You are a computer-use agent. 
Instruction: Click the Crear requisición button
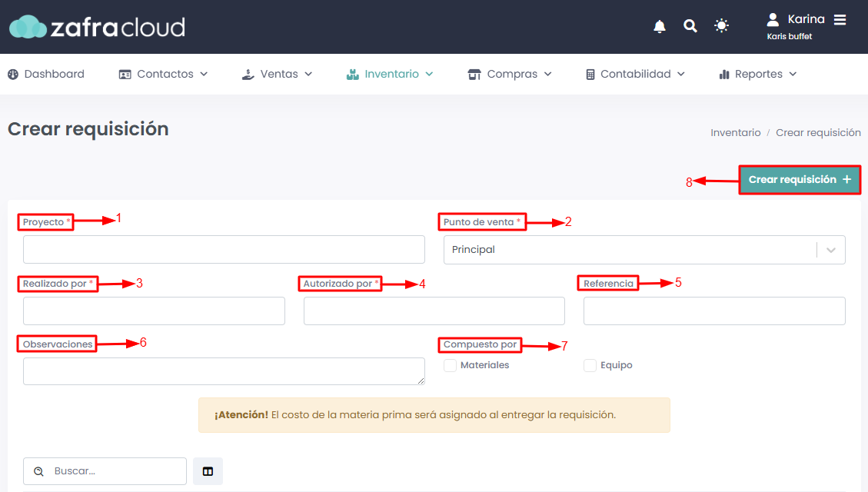click(800, 180)
